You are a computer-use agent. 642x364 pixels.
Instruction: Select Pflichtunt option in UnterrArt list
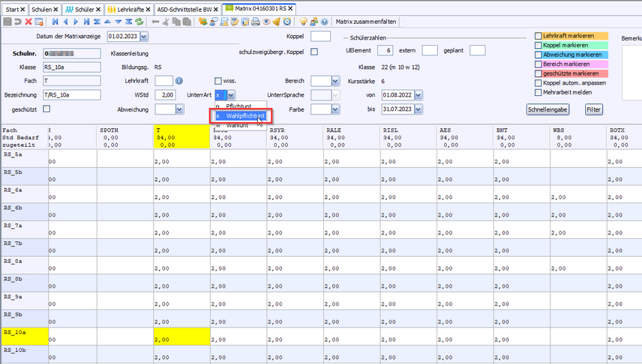click(241, 106)
